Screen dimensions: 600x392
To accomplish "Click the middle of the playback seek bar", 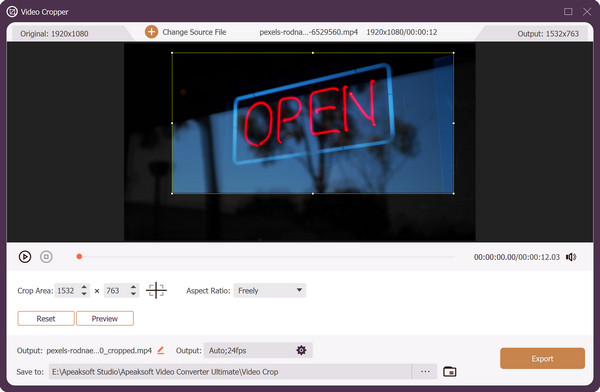I will click(x=267, y=256).
